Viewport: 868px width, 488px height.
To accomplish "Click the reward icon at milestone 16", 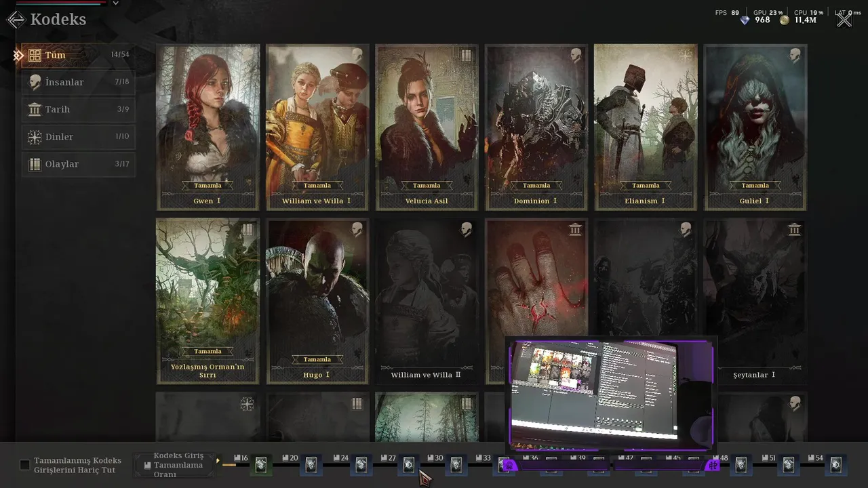I will tap(260, 465).
